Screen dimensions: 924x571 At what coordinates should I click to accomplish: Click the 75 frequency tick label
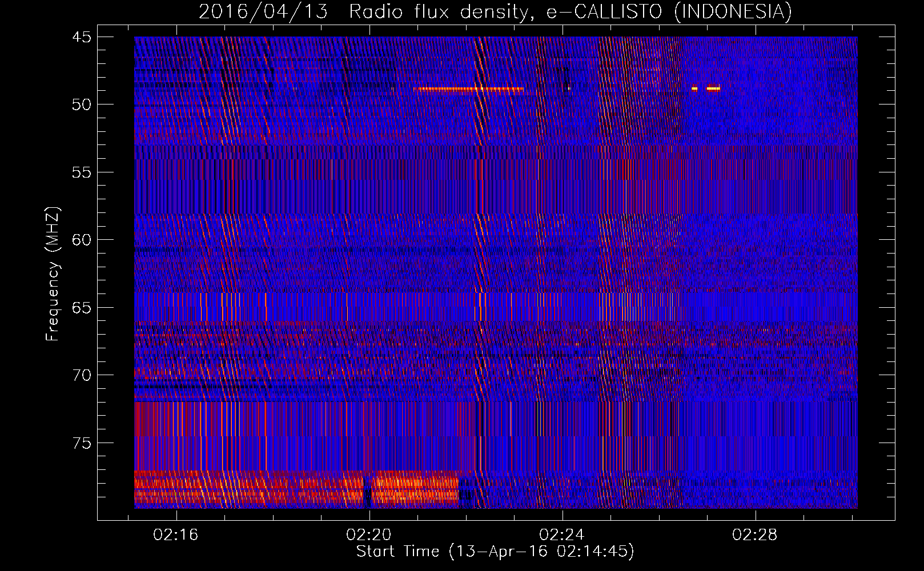point(82,443)
